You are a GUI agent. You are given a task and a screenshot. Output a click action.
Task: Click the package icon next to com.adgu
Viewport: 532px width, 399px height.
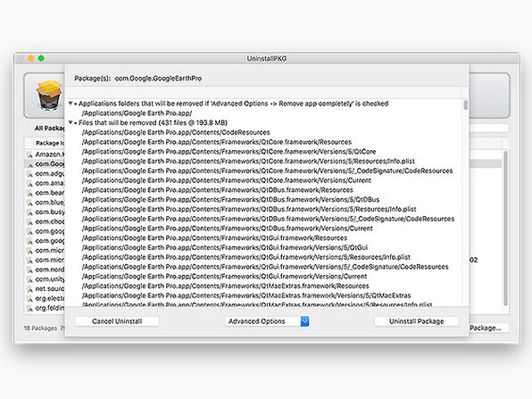point(30,174)
